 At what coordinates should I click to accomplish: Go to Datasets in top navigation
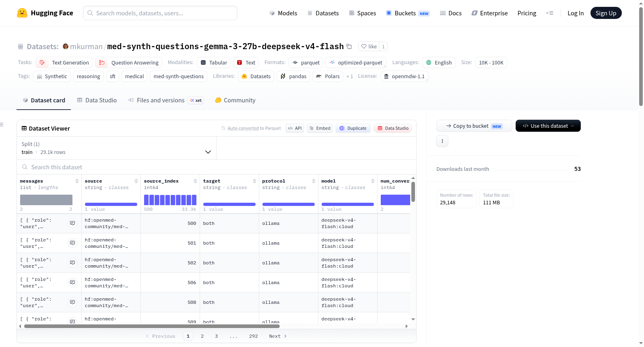pyautogui.click(x=323, y=13)
